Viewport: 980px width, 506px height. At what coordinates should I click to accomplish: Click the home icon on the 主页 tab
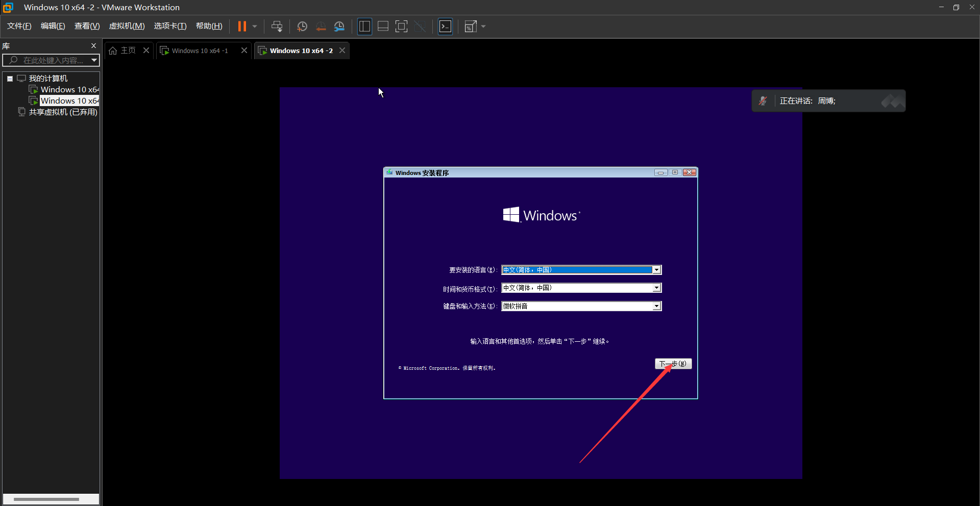[x=113, y=50]
